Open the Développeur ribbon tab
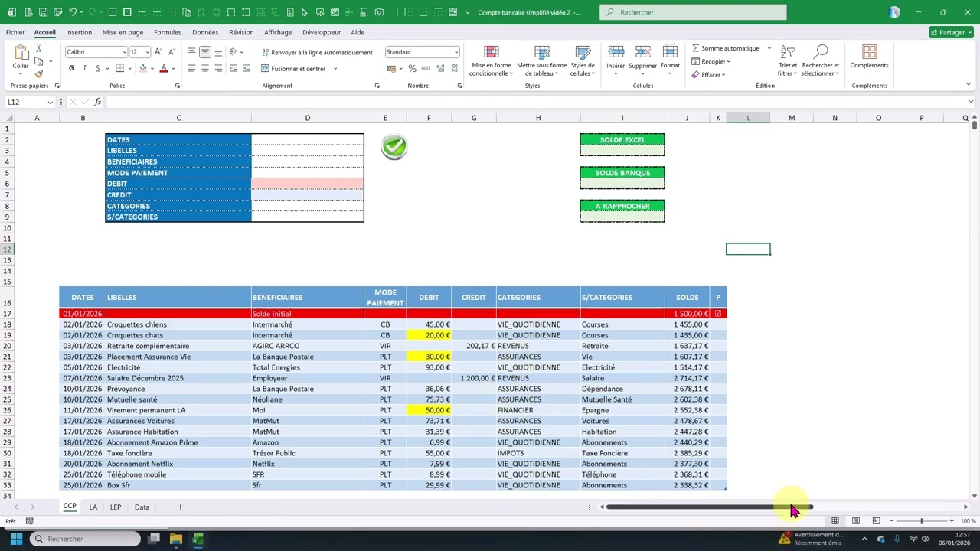 [x=322, y=32]
